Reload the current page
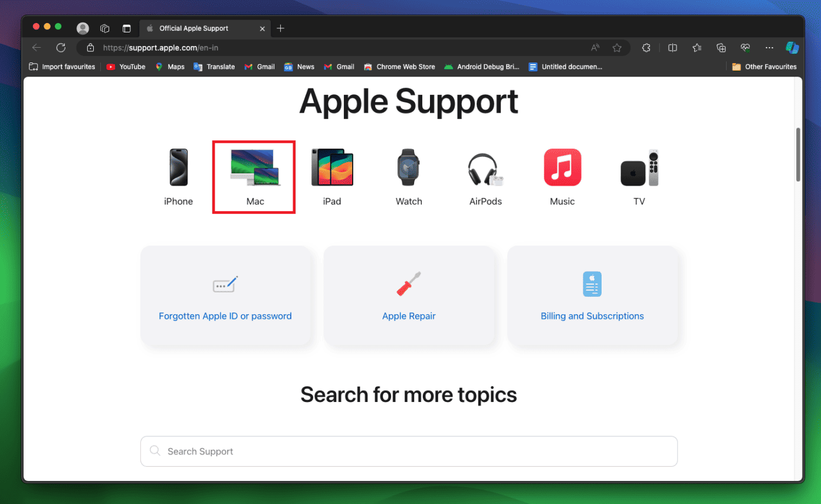The width and height of the screenshot is (821, 504). 61,47
